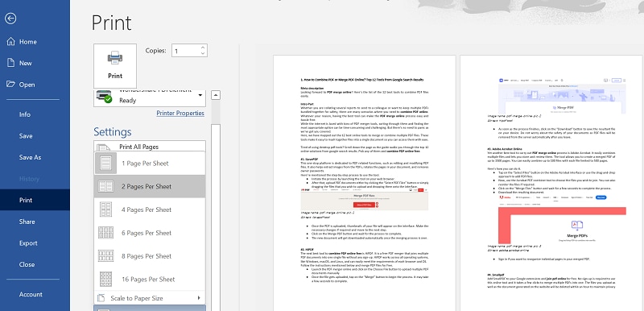Viewport: 644px width, 311px height.
Task: Click the Wondershare printer status icon
Action: point(104,96)
